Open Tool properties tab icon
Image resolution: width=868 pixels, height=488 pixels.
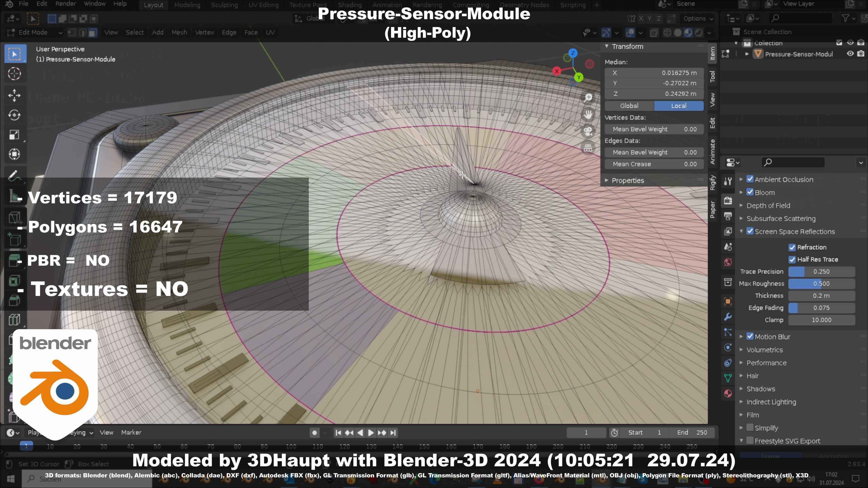[728, 181]
